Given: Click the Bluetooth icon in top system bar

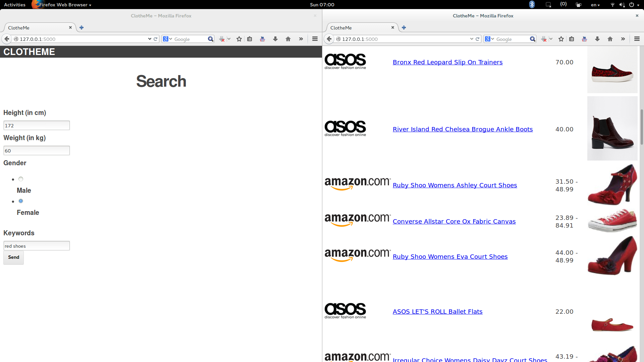Looking at the screenshot, I should pos(532,5).
